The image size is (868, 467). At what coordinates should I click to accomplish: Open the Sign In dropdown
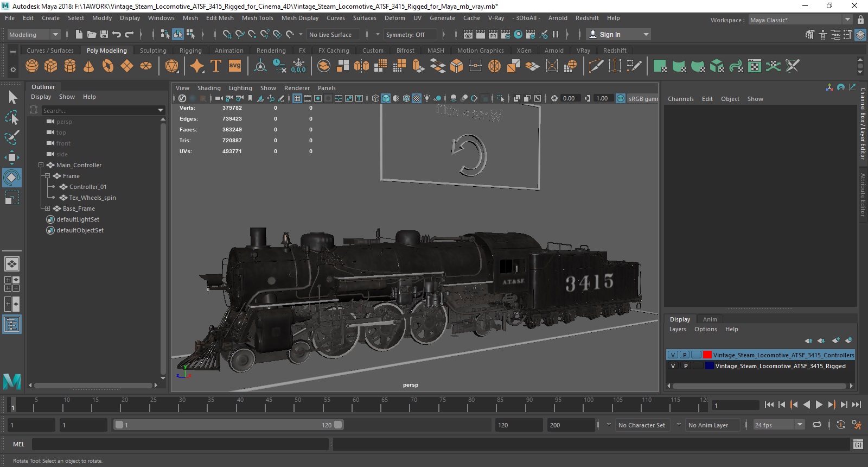(618, 34)
